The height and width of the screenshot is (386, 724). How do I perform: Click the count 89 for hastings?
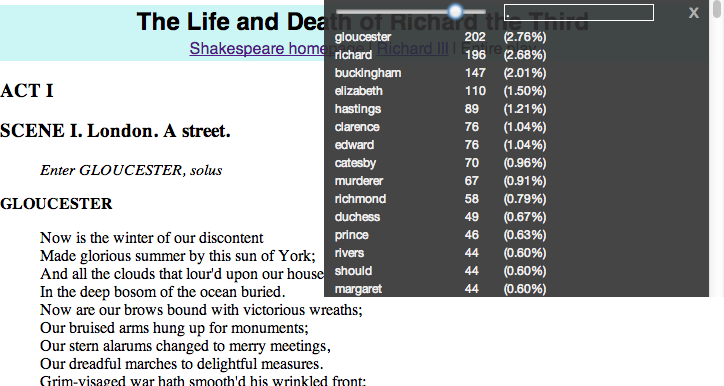coord(471,109)
